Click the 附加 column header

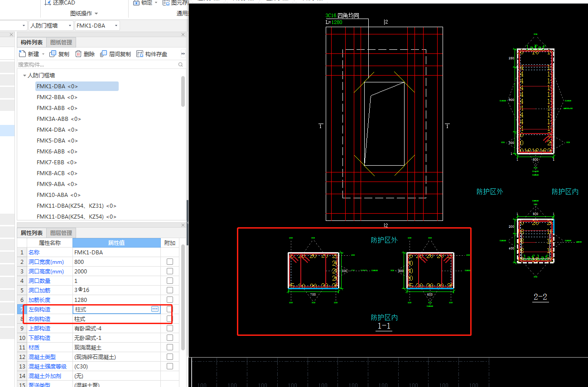(x=170, y=243)
